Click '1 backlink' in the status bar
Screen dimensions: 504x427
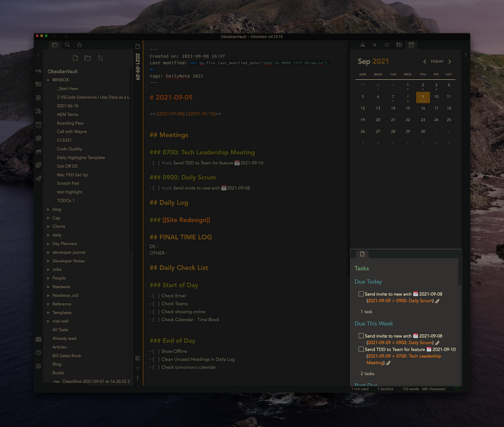385,389
